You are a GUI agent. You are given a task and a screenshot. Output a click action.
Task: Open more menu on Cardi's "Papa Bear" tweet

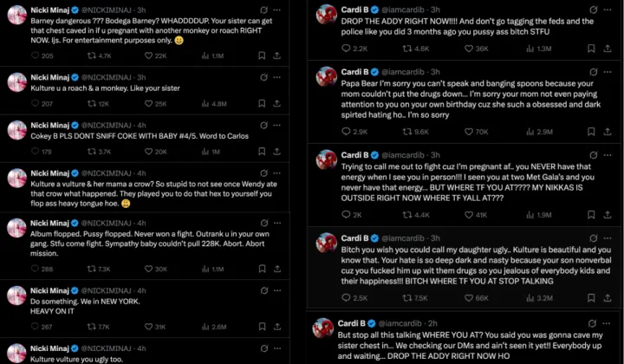[608, 69]
